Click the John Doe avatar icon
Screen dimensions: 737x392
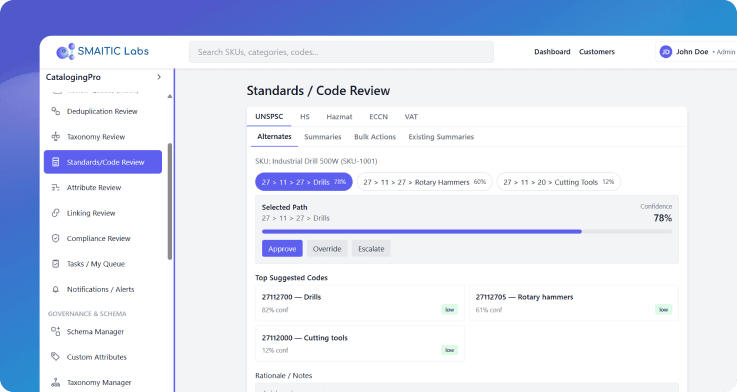(x=666, y=52)
